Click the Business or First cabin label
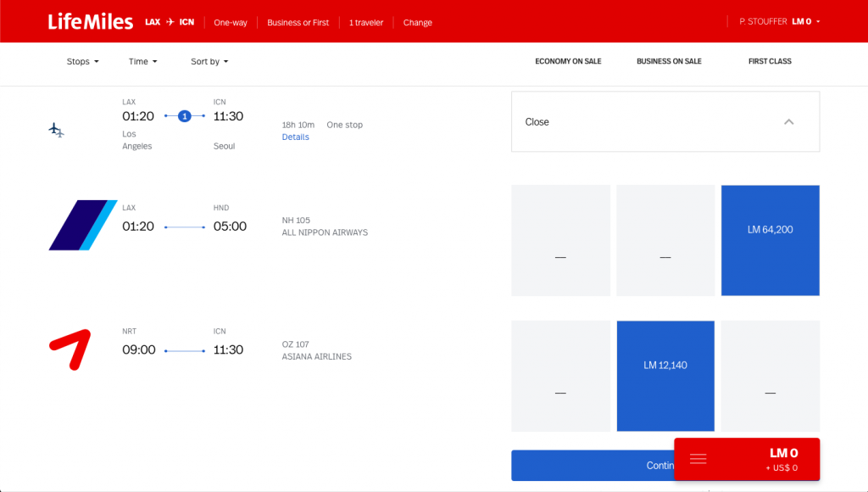Image resolution: width=868 pixels, height=492 pixels. 298,23
